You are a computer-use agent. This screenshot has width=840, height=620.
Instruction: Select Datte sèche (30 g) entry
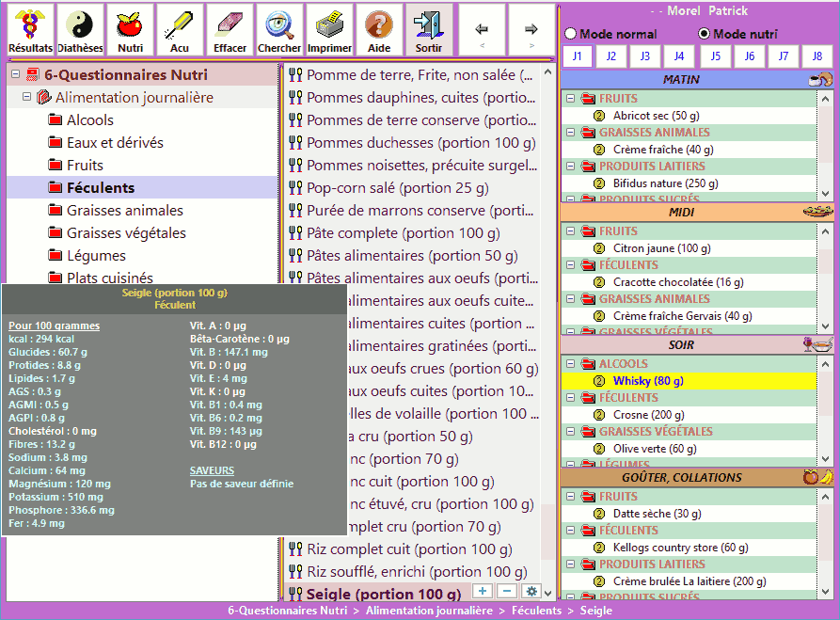point(657,514)
